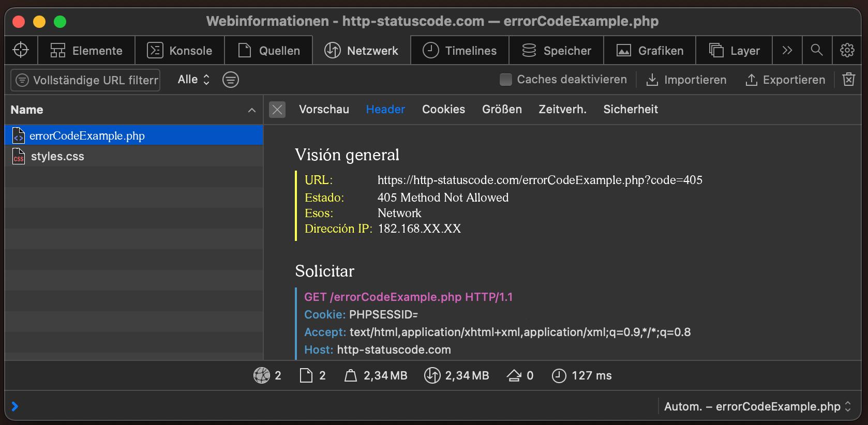This screenshot has width=868, height=425.
Task: Open the Elemente tab
Action: pos(86,50)
